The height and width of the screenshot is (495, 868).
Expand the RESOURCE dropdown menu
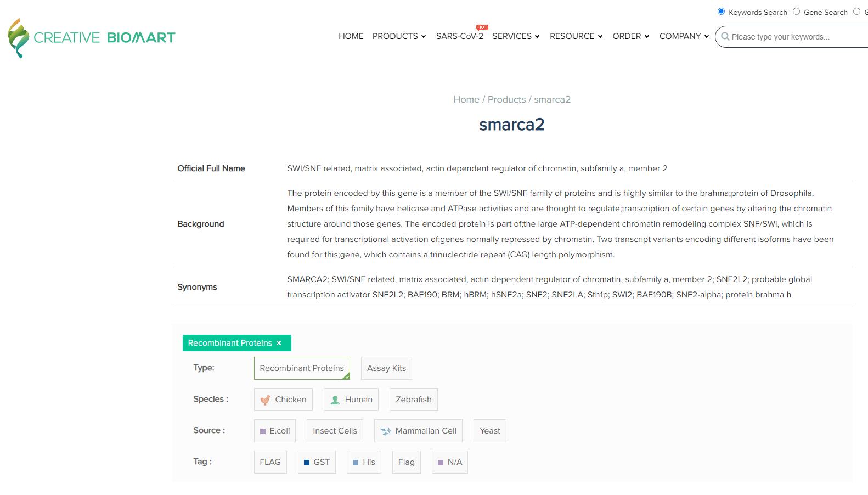click(x=576, y=36)
